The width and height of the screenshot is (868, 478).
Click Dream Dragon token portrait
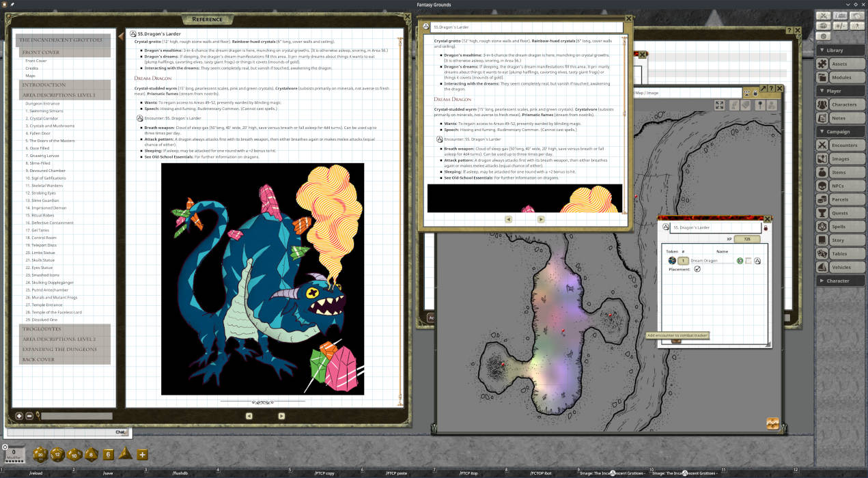(672, 261)
